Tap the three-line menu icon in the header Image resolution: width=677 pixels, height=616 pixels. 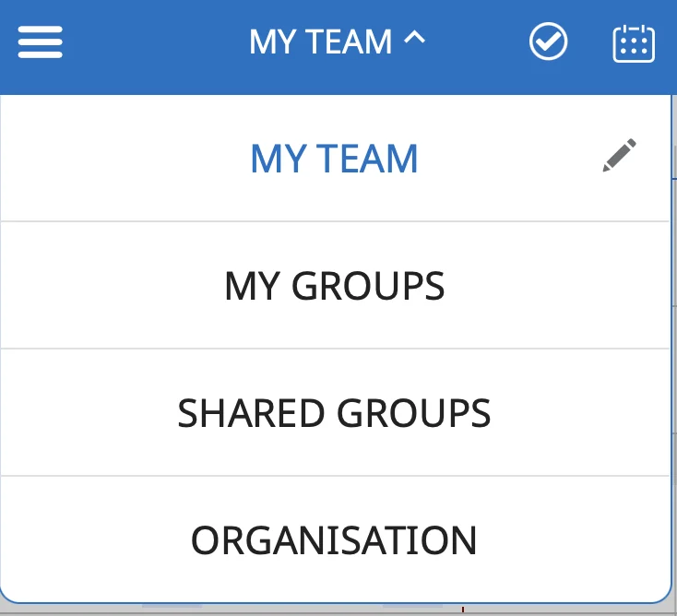pos(41,41)
